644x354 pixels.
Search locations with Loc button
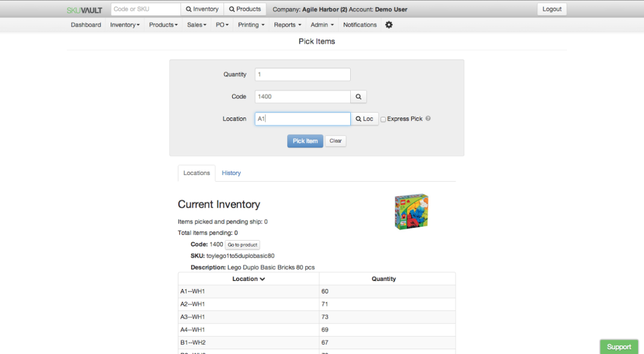click(x=364, y=119)
